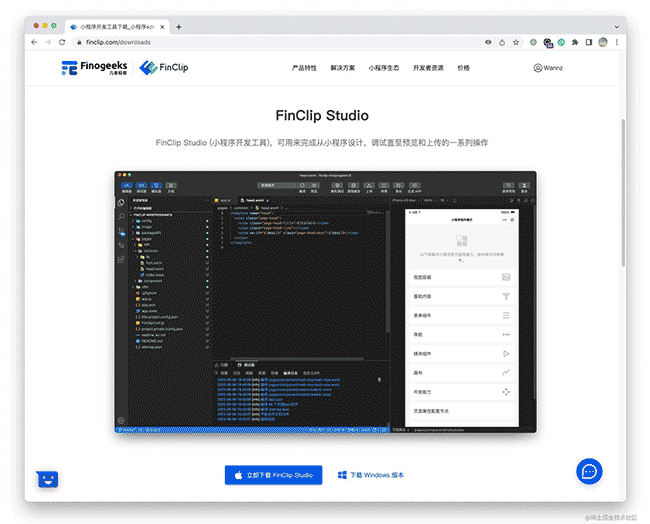650x524 pixels.
Task: Expand the tab search chevron
Action: click(616, 27)
